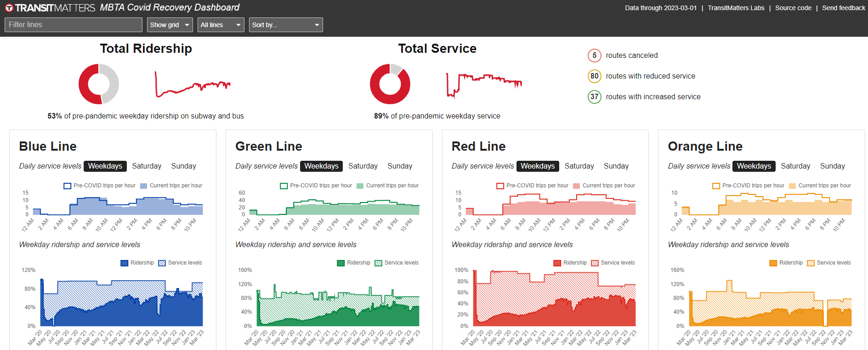868x350 pixels.
Task: Click the Total Ridership sparkline graph
Action: [192, 85]
